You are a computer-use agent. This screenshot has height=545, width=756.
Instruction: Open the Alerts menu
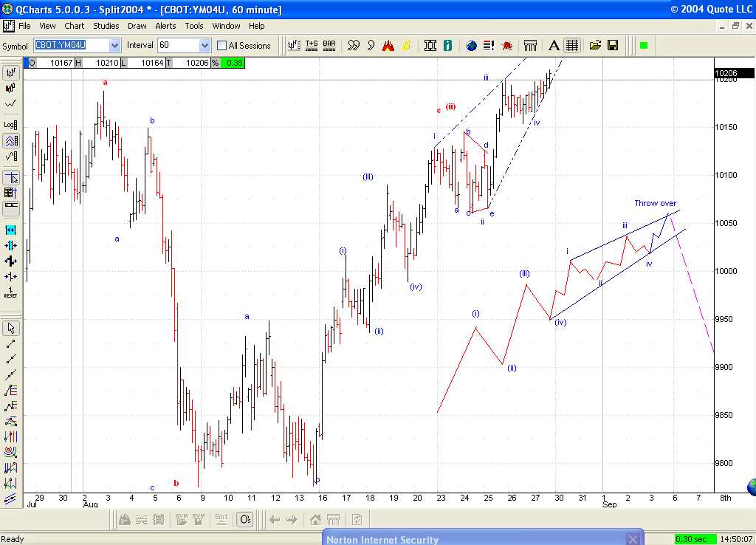165,26
